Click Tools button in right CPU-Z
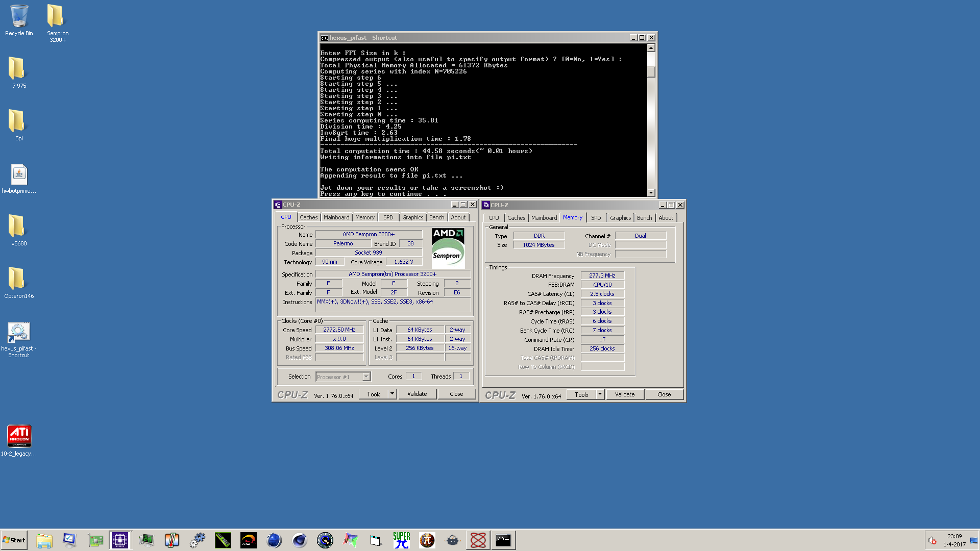The height and width of the screenshot is (551, 980). point(581,394)
